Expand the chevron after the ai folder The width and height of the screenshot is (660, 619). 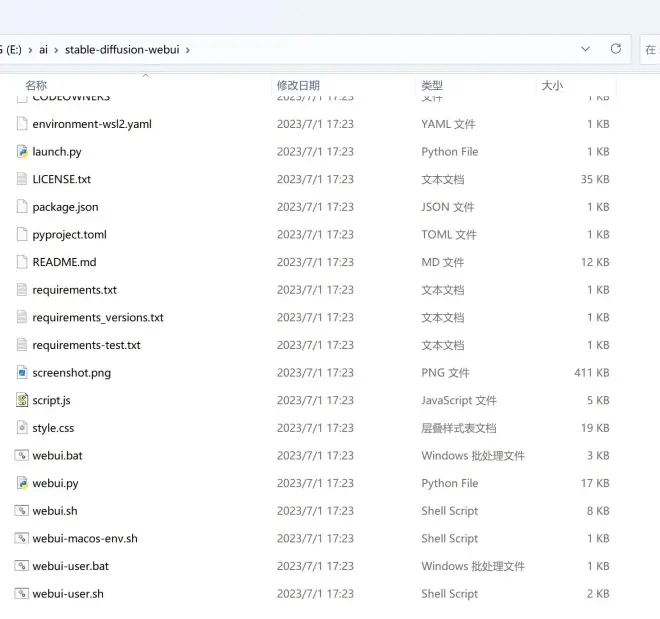56,50
